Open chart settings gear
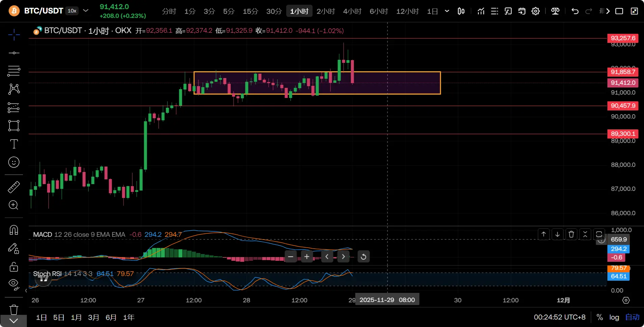 (x=536, y=11)
